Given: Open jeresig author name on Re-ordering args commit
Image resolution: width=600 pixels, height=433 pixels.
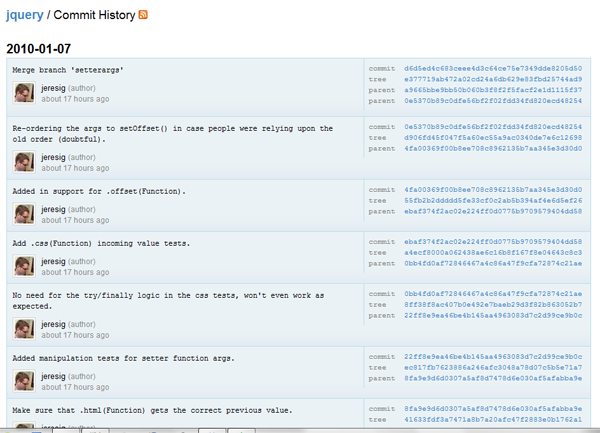Looking at the screenshot, I should click(x=53, y=158).
